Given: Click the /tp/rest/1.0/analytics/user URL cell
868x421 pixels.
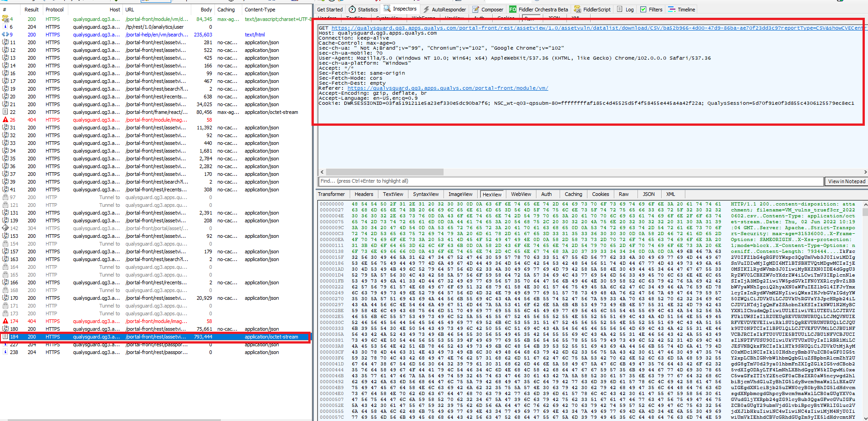Looking at the screenshot, I should pos(154,27).
